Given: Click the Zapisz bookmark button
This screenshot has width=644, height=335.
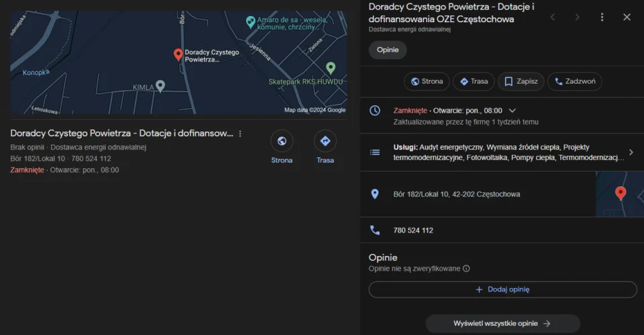Looking at the screenshot, I should click(521, 82).
